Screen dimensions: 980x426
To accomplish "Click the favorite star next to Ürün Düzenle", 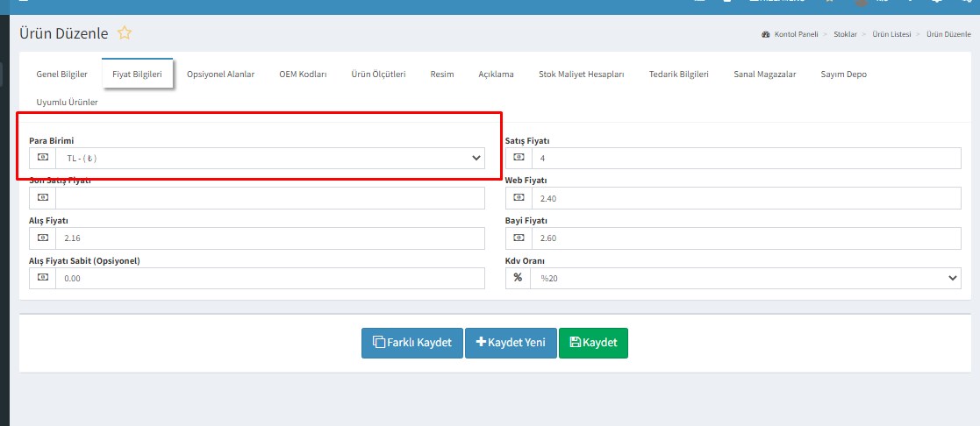I will (125, 33).
